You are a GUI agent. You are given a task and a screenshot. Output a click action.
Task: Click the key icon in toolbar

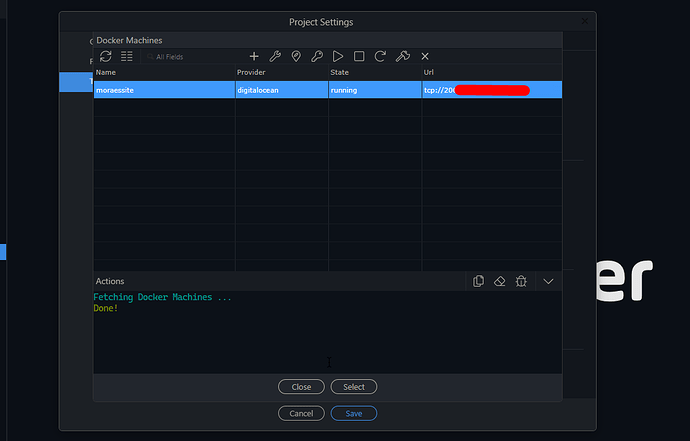click(317, 56)
